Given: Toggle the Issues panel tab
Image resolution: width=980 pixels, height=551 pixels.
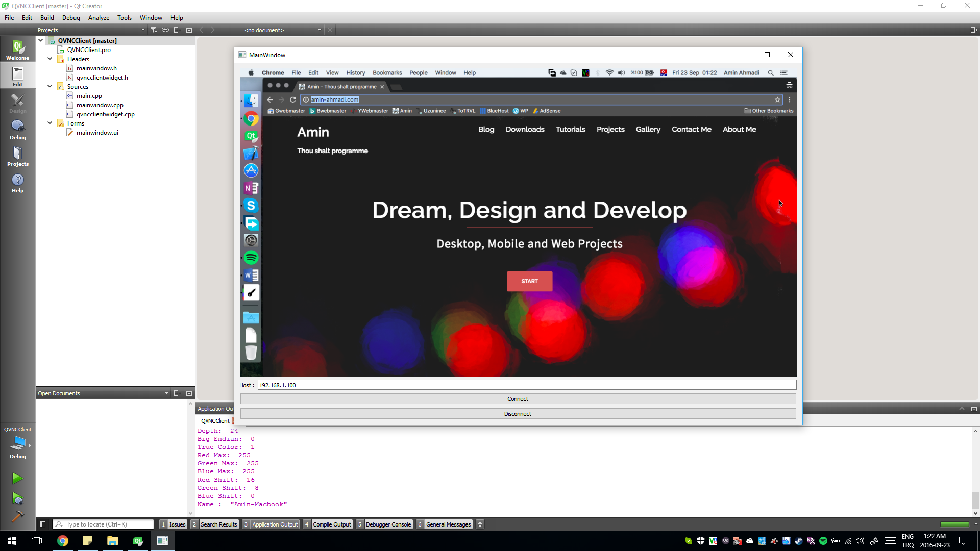Looking at the screenshot, I should coord(176,524).
